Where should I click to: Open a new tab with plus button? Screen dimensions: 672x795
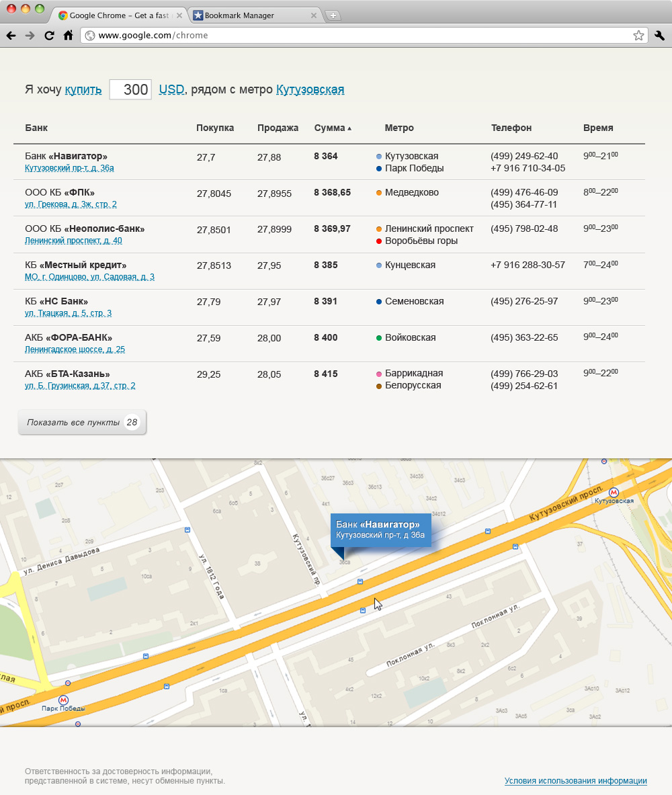[333, 15]
